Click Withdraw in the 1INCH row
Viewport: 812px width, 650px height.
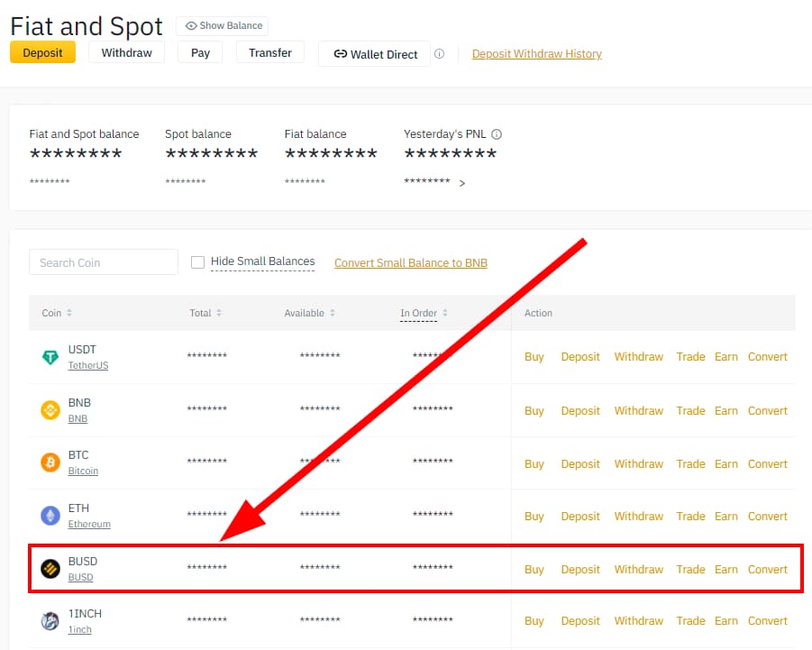point(639,620)
